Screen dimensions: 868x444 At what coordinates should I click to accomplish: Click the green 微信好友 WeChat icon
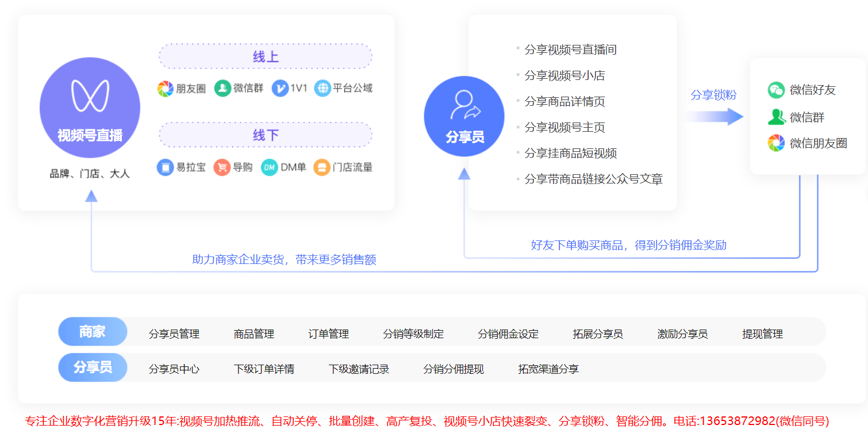point(776,90)
